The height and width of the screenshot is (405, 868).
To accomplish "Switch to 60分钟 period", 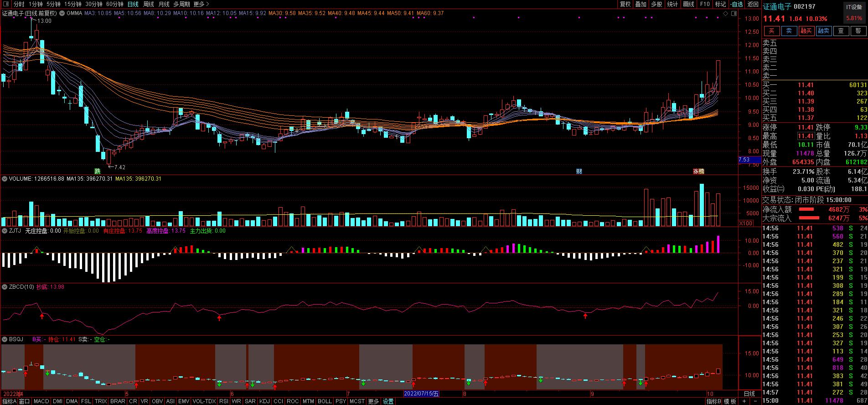I will click(114, 4).
